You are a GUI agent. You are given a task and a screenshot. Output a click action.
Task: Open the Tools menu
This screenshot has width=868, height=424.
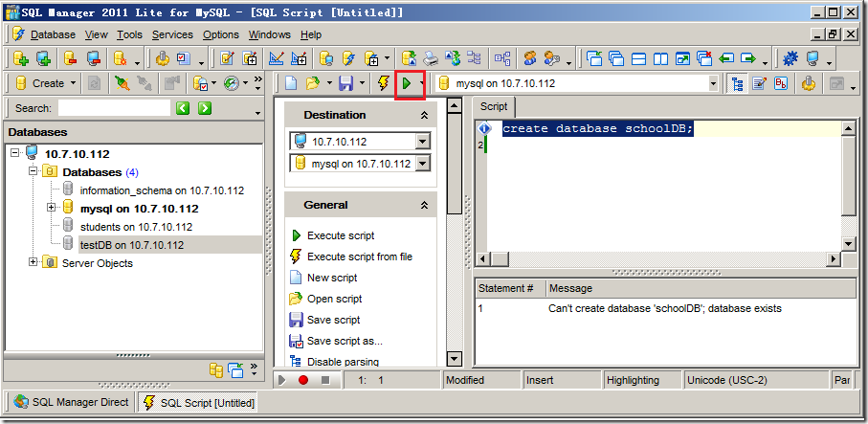pyautogui.click(x=129, y=34)
